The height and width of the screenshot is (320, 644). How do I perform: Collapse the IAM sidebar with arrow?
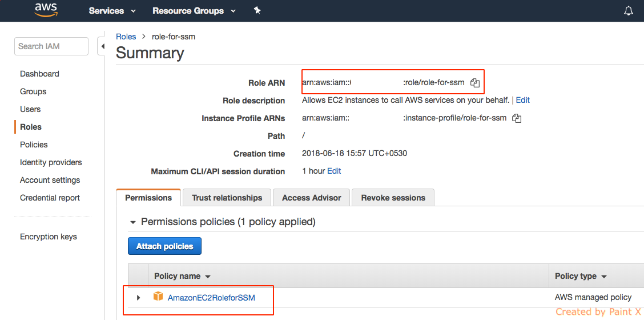102,46
